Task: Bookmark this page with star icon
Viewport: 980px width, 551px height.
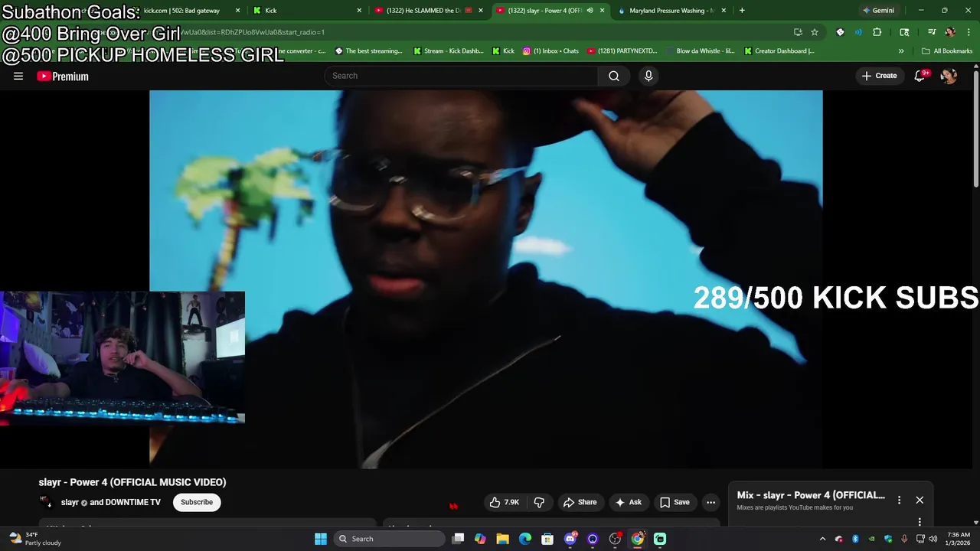Action: [815, 32]
